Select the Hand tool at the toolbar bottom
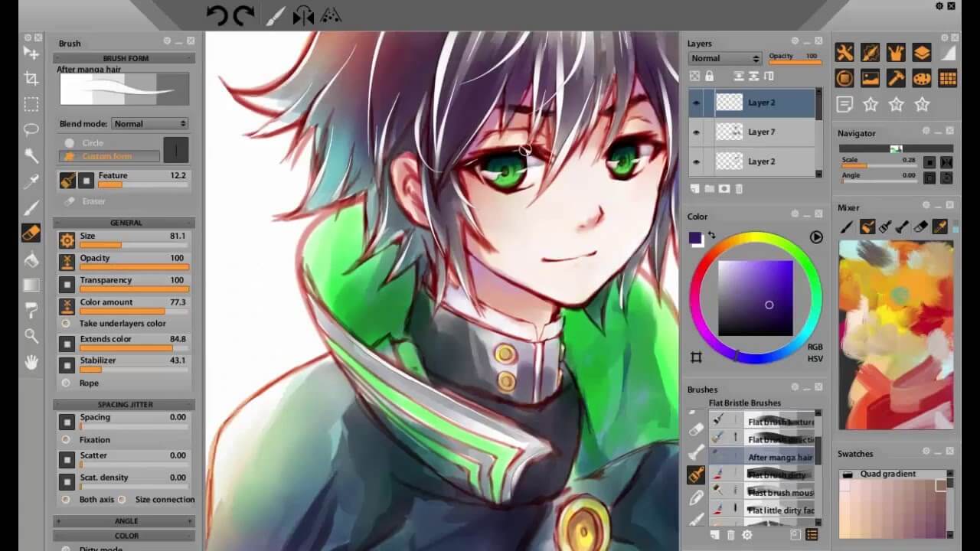The width and height of the screenshot is (980, 551). [31, 364]
